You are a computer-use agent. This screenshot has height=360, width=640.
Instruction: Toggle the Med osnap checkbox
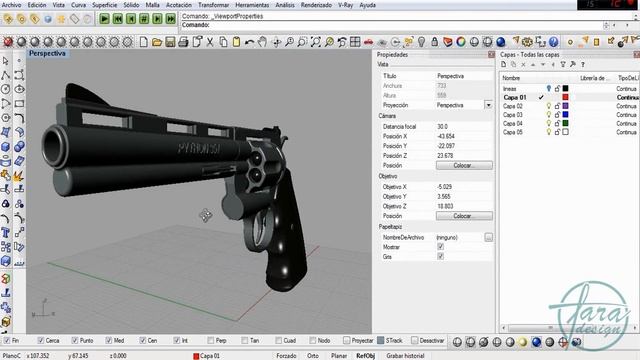point(109,340)
